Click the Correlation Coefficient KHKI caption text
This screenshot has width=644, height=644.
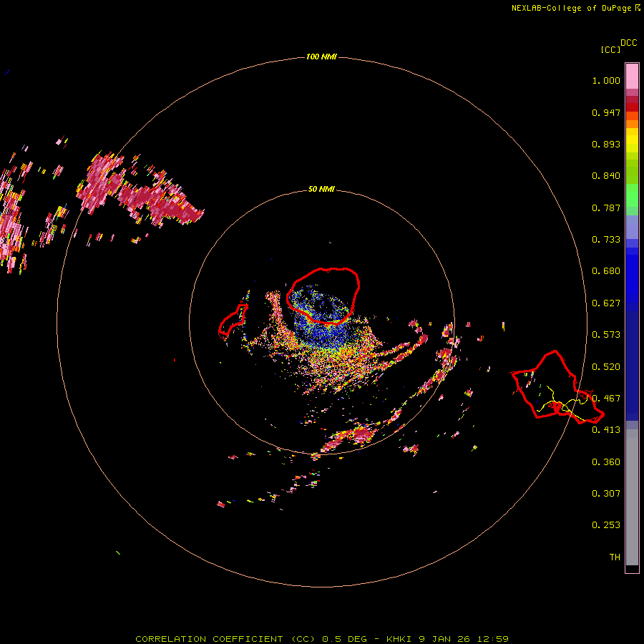coord(321,639)
